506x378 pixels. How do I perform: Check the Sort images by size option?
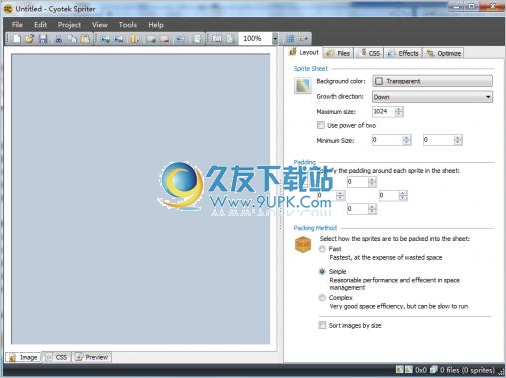coord(322,325)
